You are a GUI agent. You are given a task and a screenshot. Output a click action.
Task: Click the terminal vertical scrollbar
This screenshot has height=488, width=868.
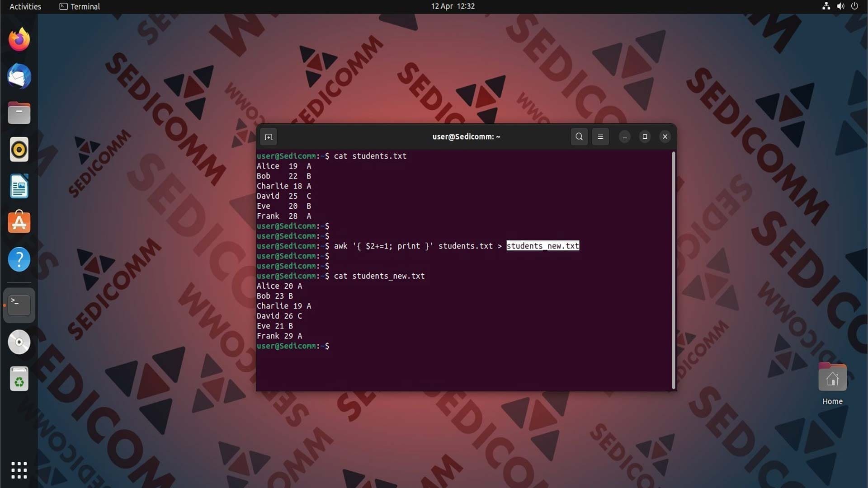point(674,270)
